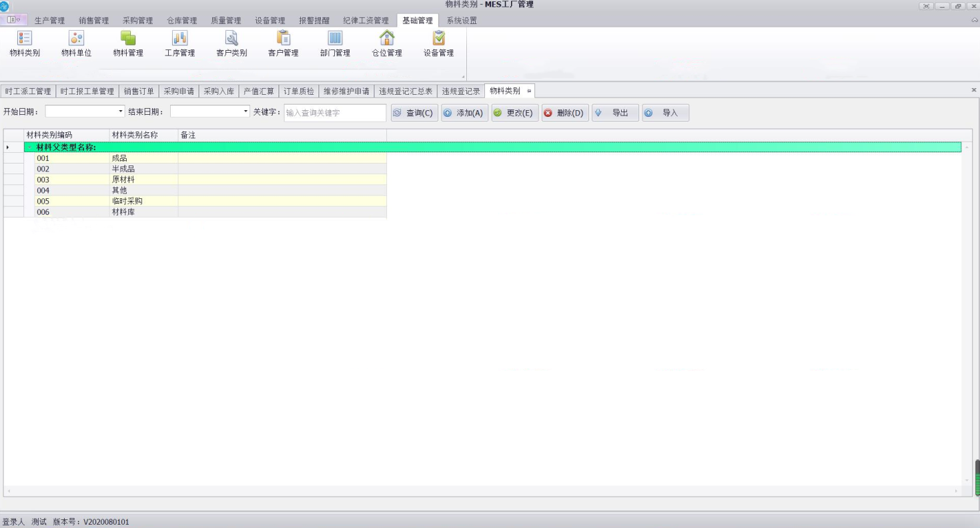Image resolution: width=980 pixels, height=528 pixels.
Task: Open the 物料管理 ribbon icon
Action: click(x=128, y=44)
